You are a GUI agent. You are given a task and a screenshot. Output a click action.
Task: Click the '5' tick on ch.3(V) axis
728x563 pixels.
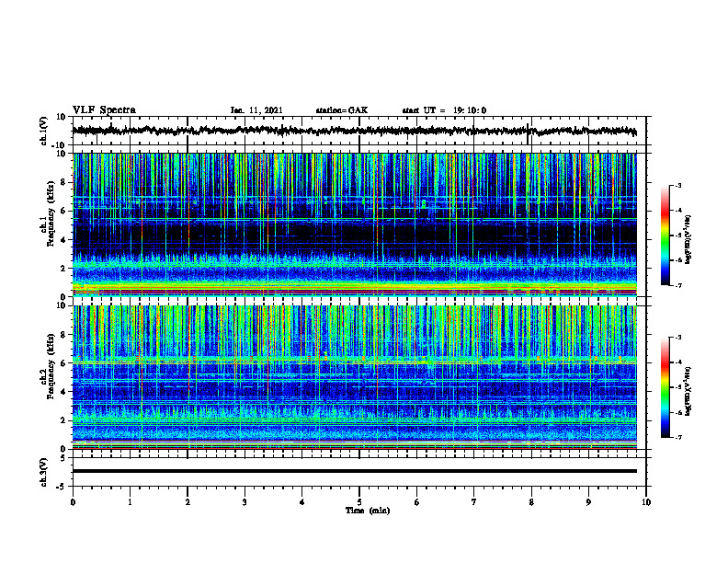pos(63,457)
